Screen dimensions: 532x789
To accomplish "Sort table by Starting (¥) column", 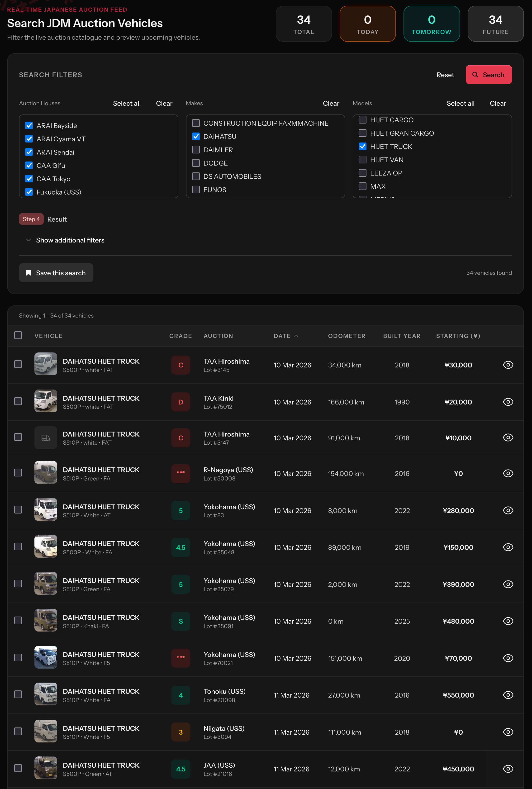I will tap(458, 336).
